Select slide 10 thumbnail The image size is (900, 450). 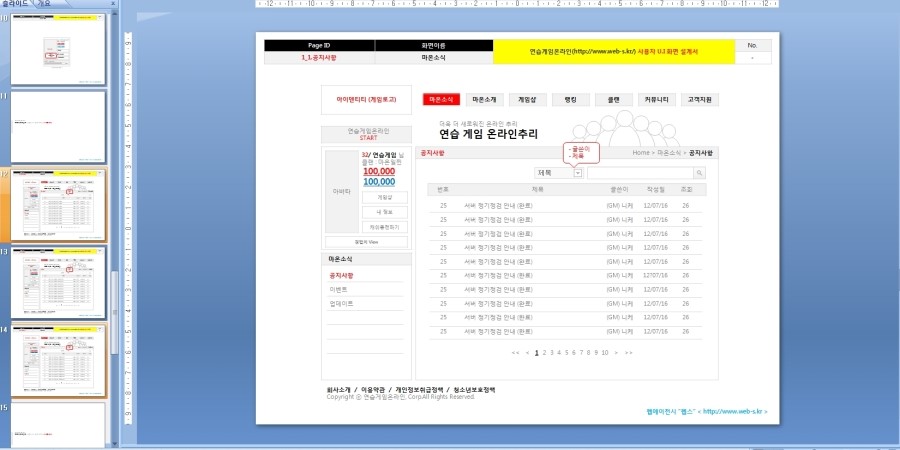point(58,49)
